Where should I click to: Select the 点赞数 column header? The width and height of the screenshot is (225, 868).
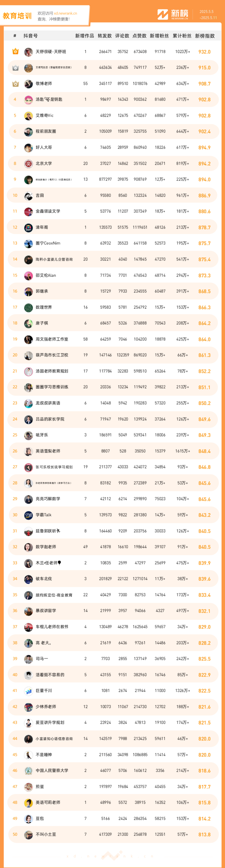point(139,36)
